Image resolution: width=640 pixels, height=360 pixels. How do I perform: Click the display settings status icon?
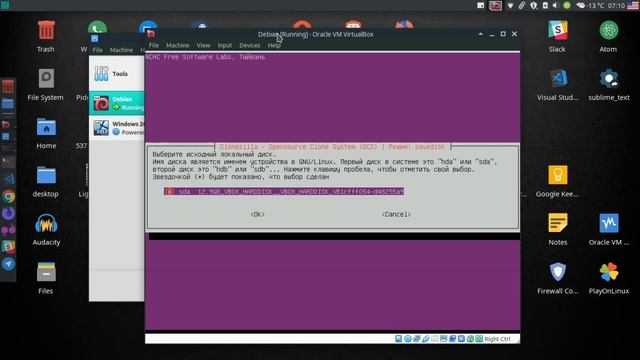pos(443,339)
